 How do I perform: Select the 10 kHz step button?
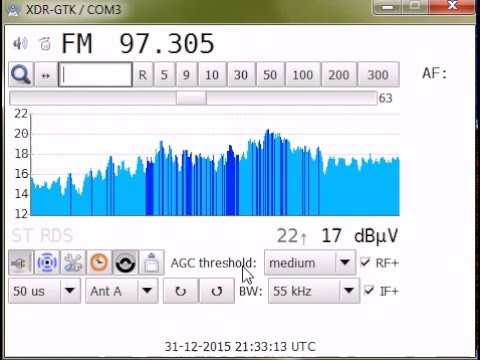coord(212,75)
